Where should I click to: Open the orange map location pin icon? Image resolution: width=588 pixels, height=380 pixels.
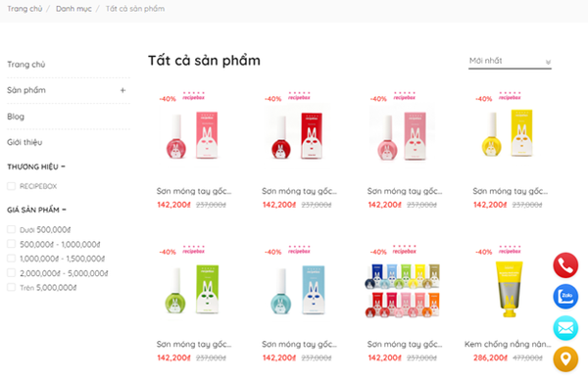click(565, 359)
